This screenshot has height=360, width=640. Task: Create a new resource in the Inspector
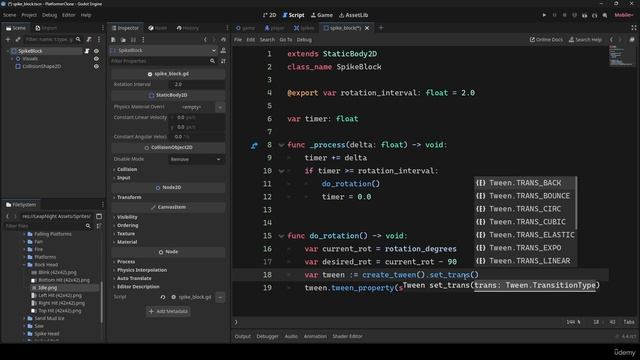tap(113, 40)
